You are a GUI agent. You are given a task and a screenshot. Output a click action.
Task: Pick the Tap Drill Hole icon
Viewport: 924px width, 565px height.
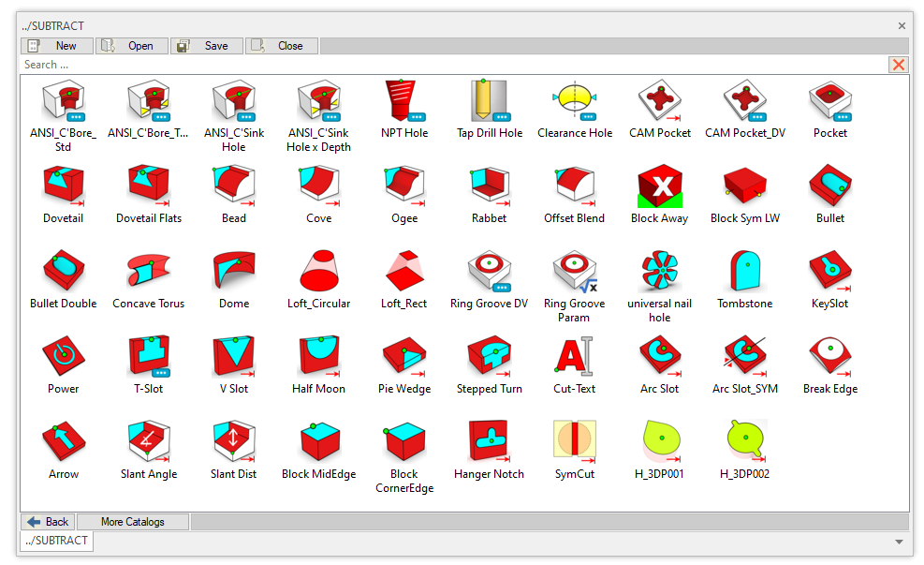pyautogui.click(x=490, y=100)
